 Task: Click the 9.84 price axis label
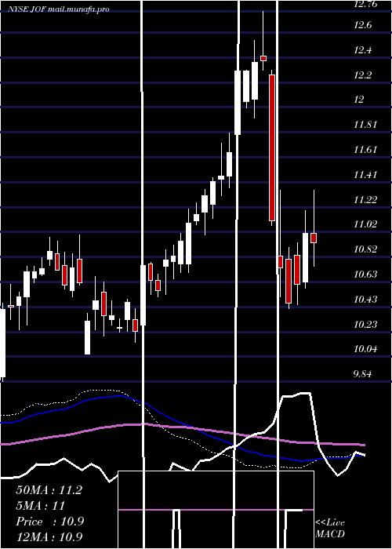point(362,374)
